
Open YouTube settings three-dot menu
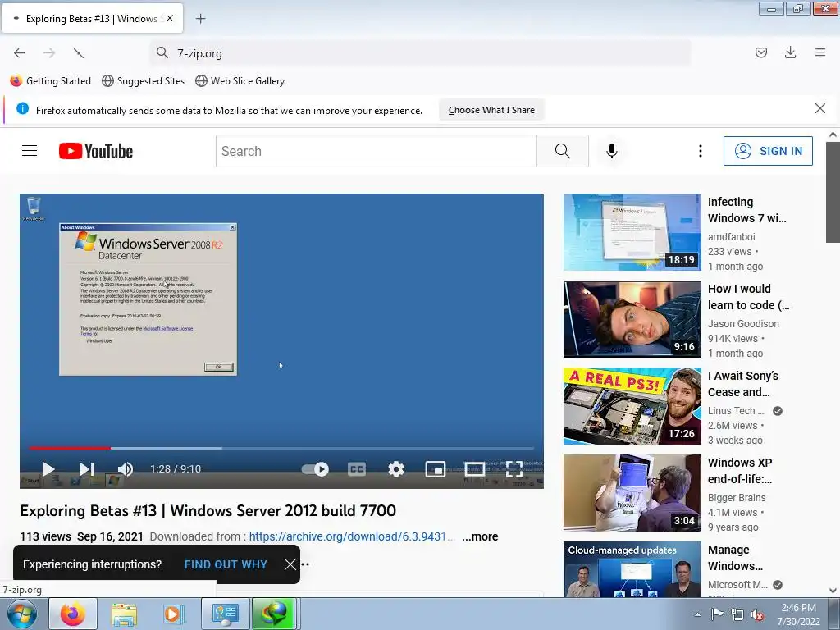701,151
